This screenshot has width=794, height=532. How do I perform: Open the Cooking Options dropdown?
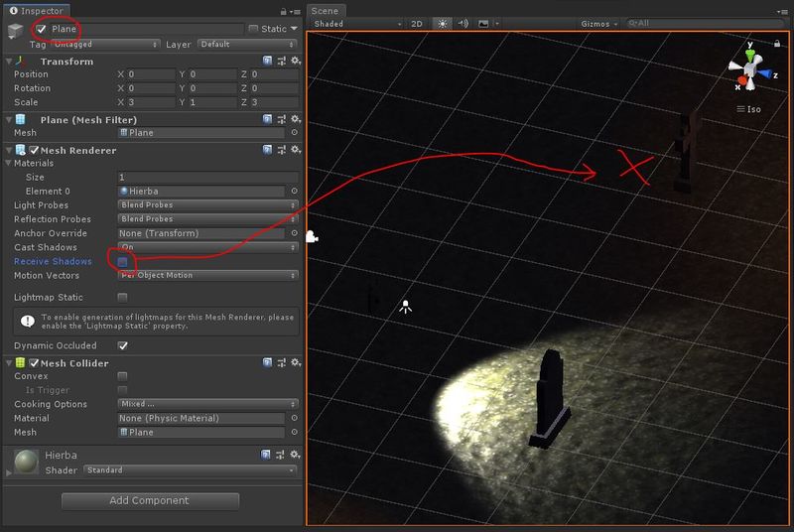click(x=207, y=404)
